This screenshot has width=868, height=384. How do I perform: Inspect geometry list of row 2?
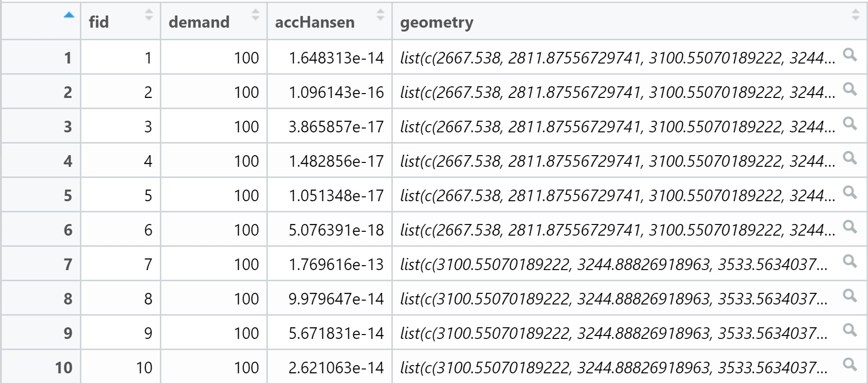(850, 89)
